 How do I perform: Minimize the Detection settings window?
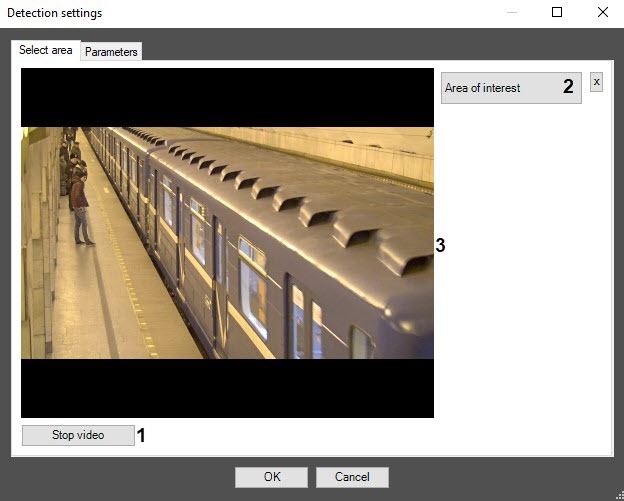512,13
